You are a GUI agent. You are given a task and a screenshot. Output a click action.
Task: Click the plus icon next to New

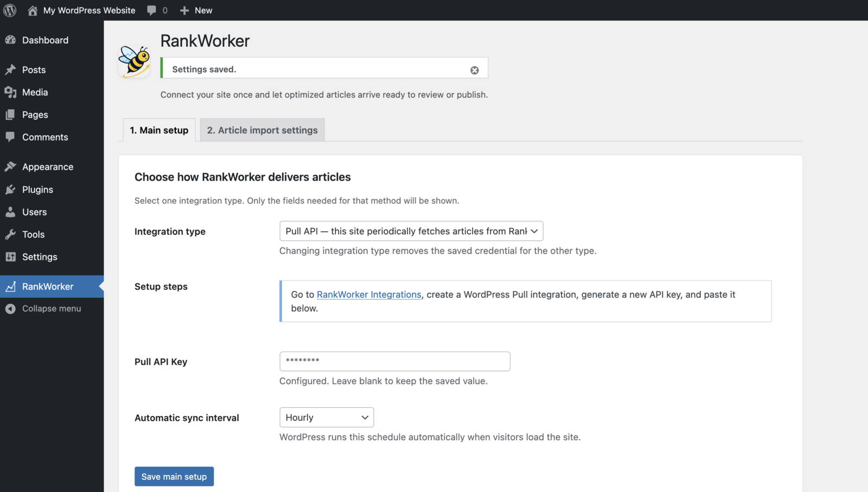click(184, 10)
